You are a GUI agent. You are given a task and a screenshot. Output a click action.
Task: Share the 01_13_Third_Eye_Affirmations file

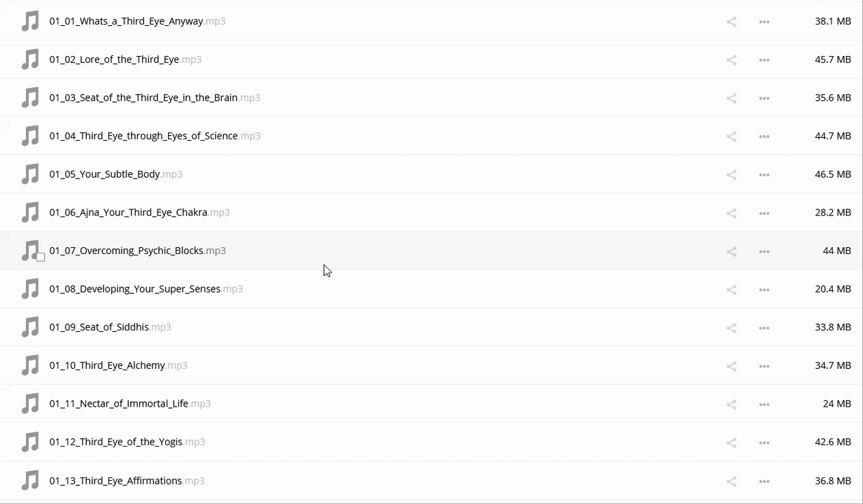pos(731,481)
